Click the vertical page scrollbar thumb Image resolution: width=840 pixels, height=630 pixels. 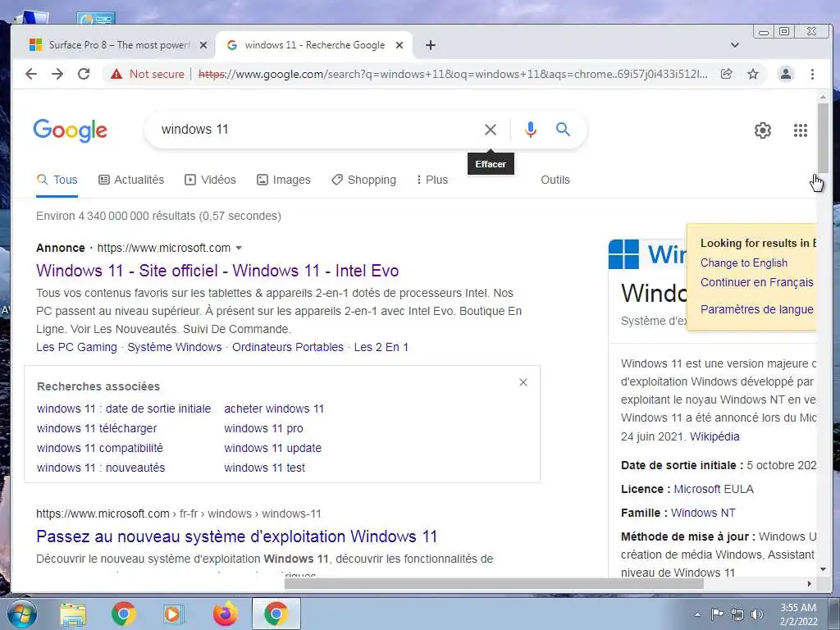pos(823,138)
